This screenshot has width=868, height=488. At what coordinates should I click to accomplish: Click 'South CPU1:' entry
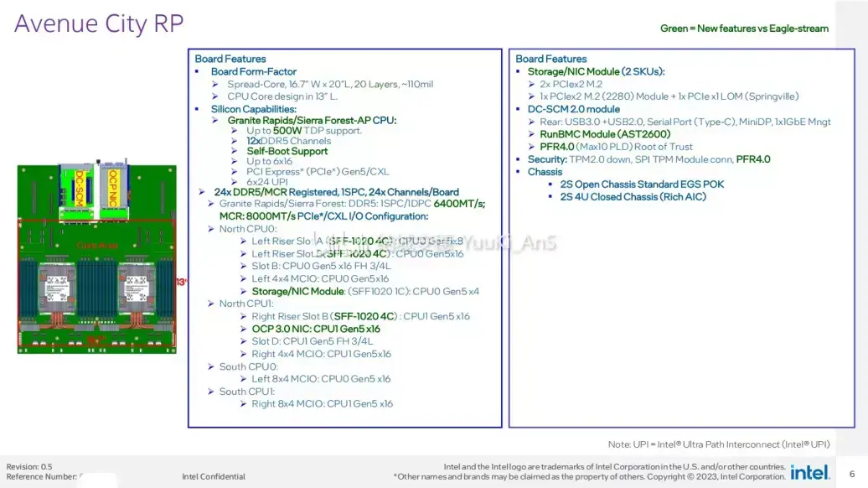[x=247, y=392]
